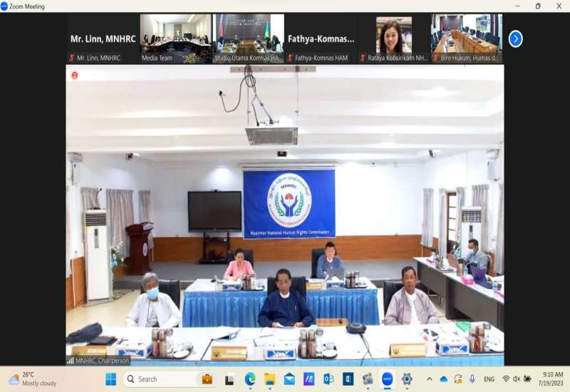Open Outlook from the taskbar
The width and height of the screenshot is (570, 392).
tap(328, 379)
